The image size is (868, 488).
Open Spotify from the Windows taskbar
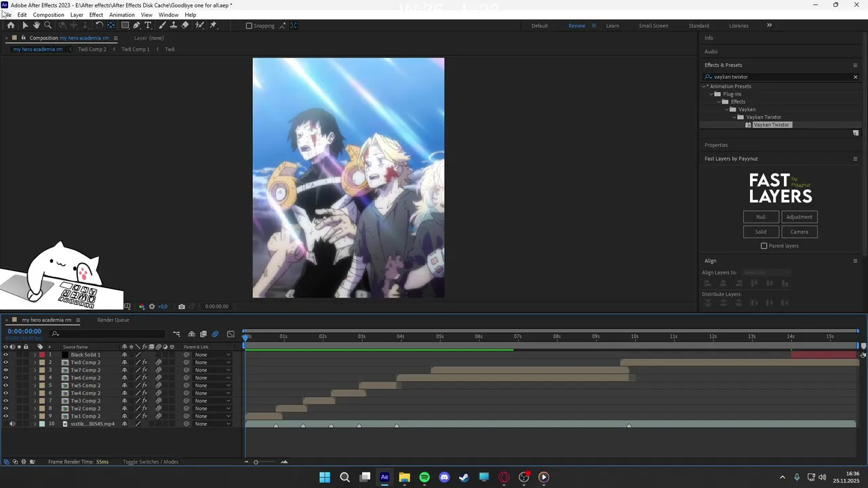425,477
